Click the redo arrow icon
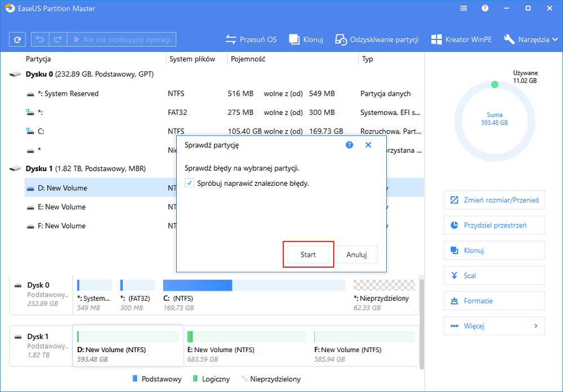This screenshot has height=392, width=563. (57, 39)
